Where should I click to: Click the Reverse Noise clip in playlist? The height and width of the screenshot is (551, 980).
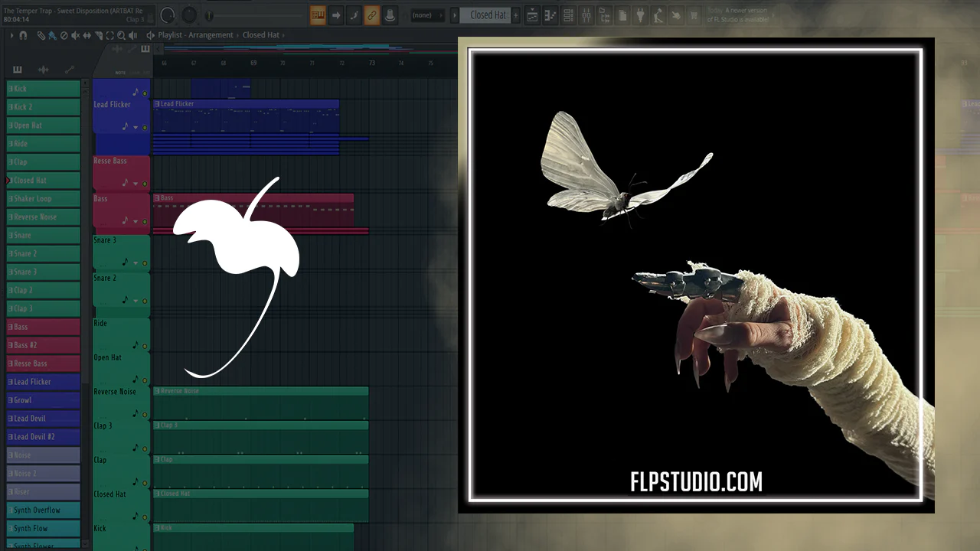coord(261,403)
